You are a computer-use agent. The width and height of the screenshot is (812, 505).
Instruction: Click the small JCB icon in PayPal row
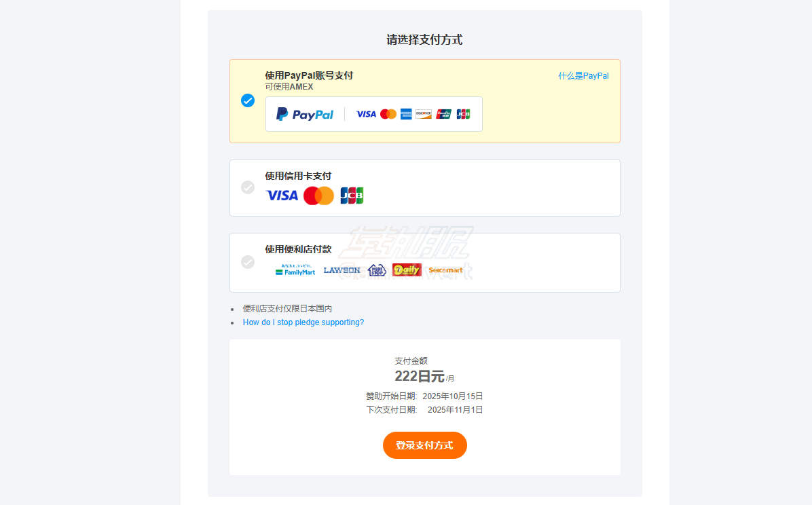coord(464,114)
